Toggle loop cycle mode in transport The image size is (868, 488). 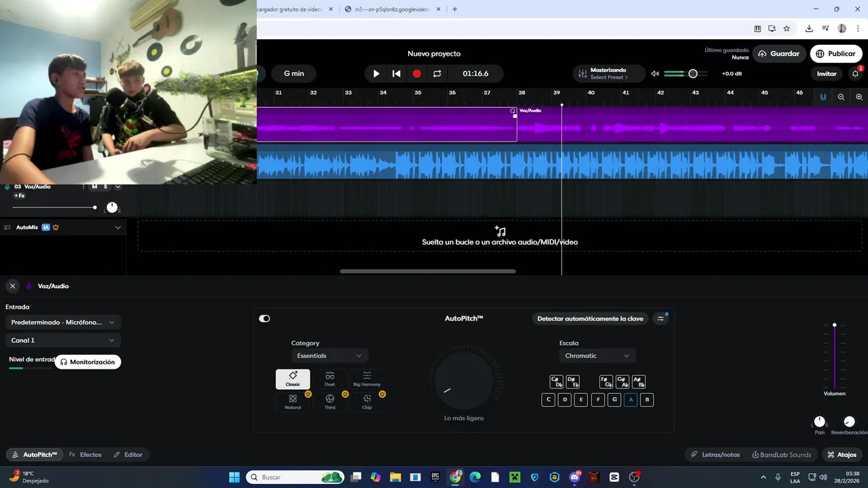pyautogui.click(x=437, y=73)
